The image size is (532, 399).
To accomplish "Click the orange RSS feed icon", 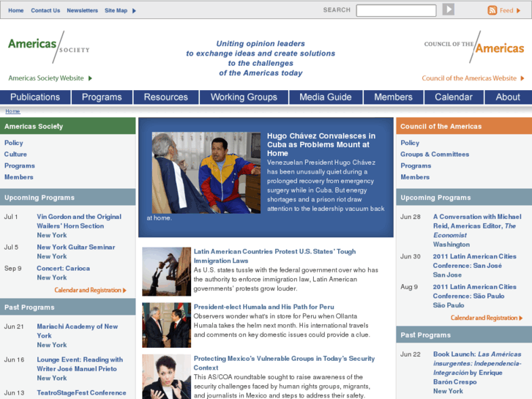I will click(x=492, y=10).
